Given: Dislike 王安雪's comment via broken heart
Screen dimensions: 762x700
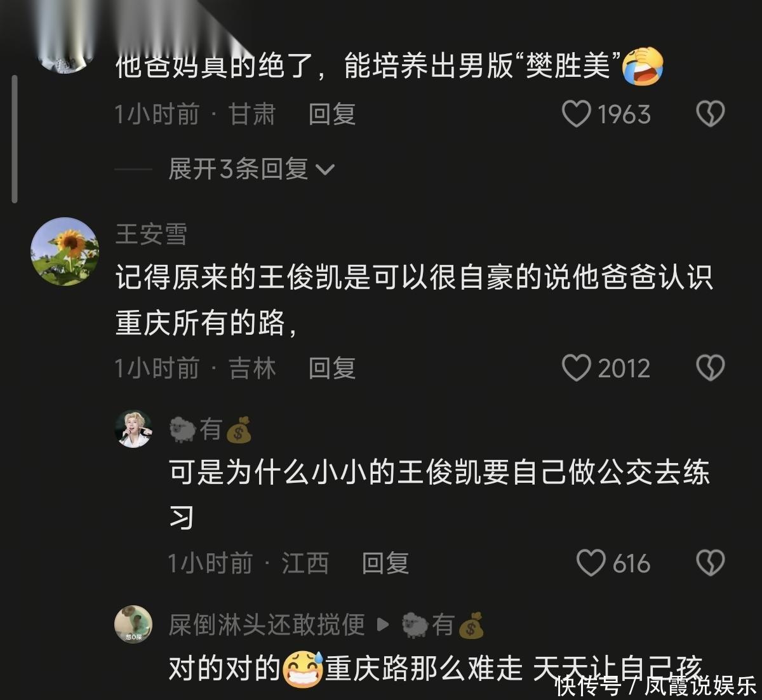Looking at the screenshot, I should tap(710, 368).
